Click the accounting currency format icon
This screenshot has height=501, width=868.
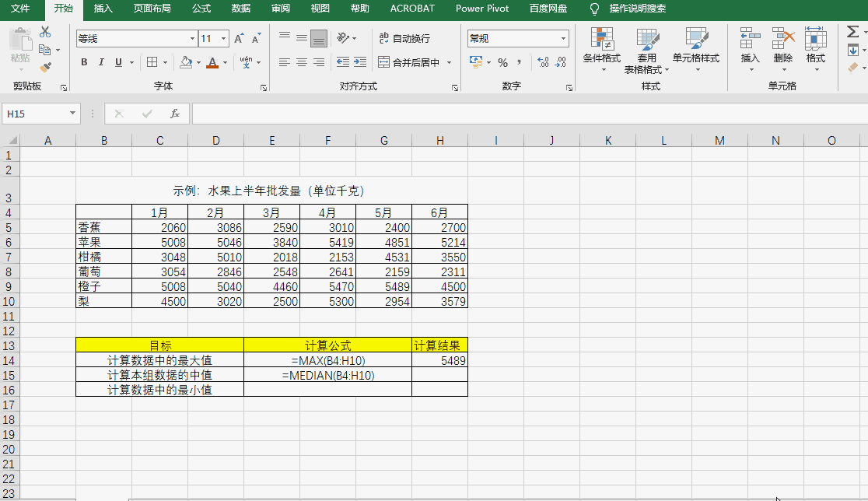coord(475,62)
